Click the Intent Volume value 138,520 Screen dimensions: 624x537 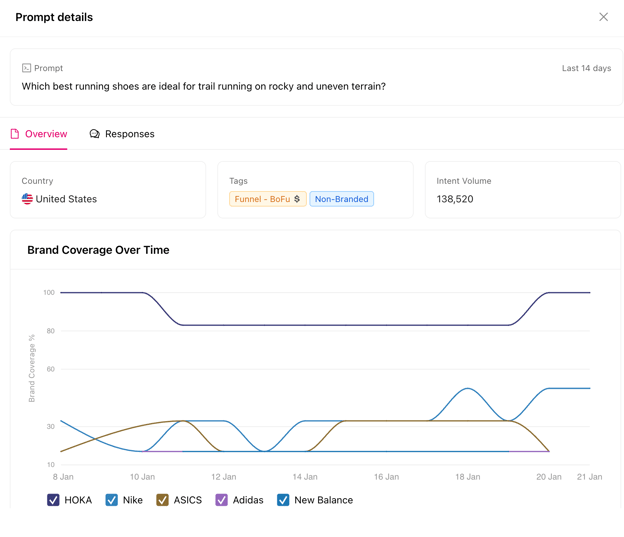pos(455,199)
